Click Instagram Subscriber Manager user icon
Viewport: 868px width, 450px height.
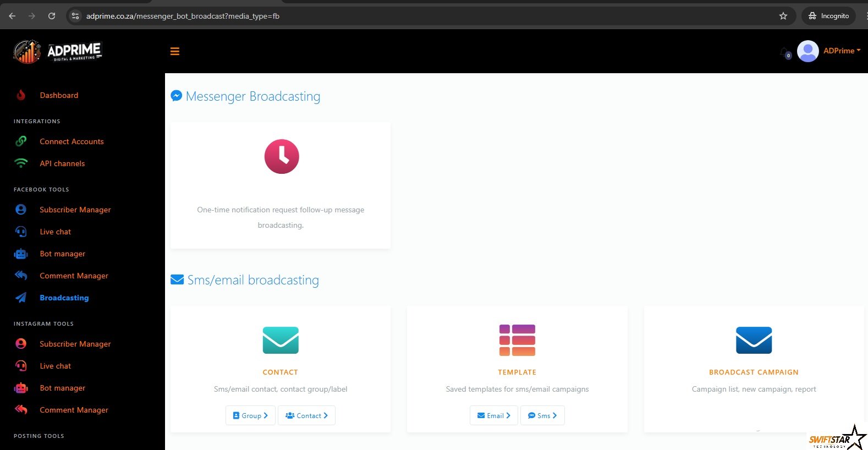click(21, 344)
